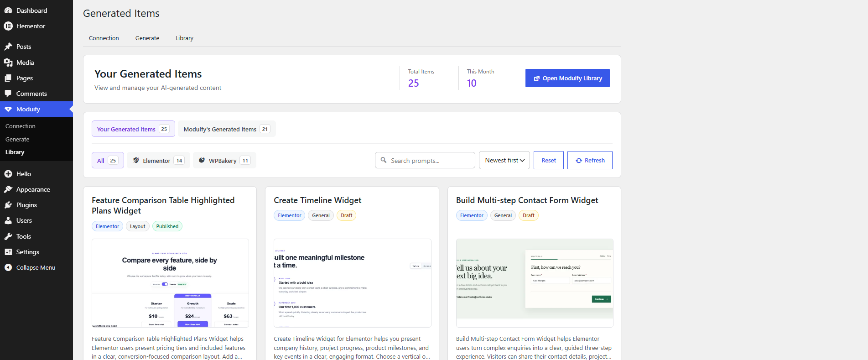Screen dimensions: 868x360
Task: Open Library submenu link in sidebar
Action: (x=15, y=152)
